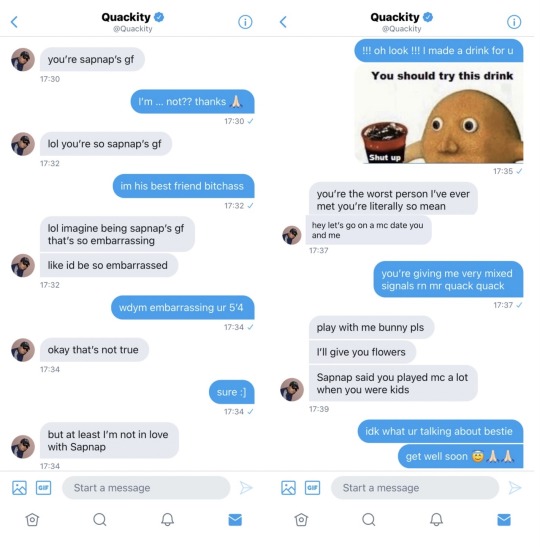Open GIF picker in left message bar
Screen dimensions: 540x547
tap(43, 488)
